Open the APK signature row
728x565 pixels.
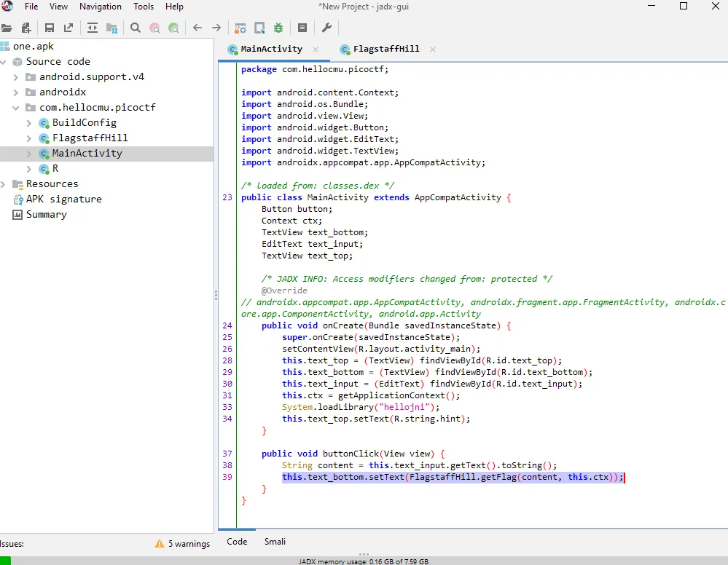tap(63, 199)
